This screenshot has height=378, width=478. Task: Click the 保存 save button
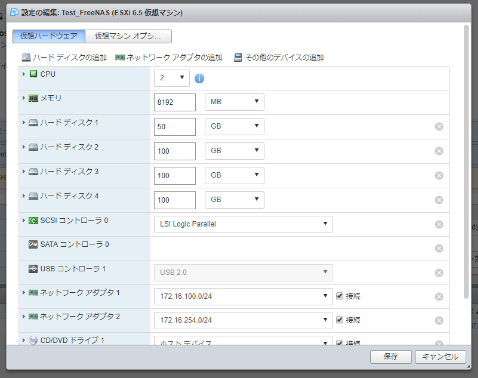point(391,357)
